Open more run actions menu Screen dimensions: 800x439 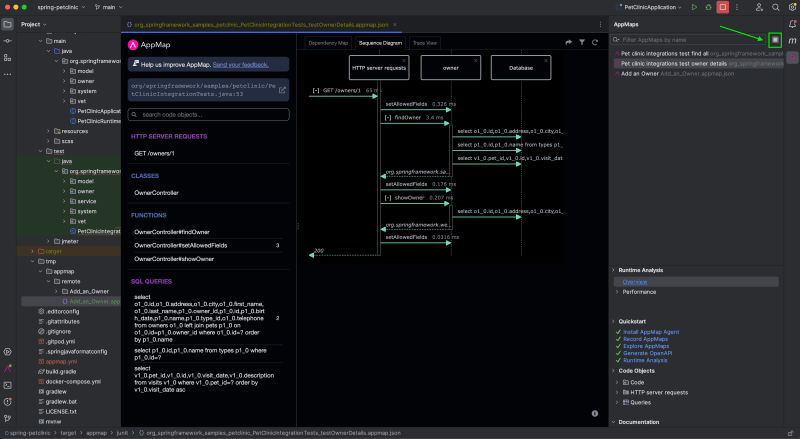(737, 7)
